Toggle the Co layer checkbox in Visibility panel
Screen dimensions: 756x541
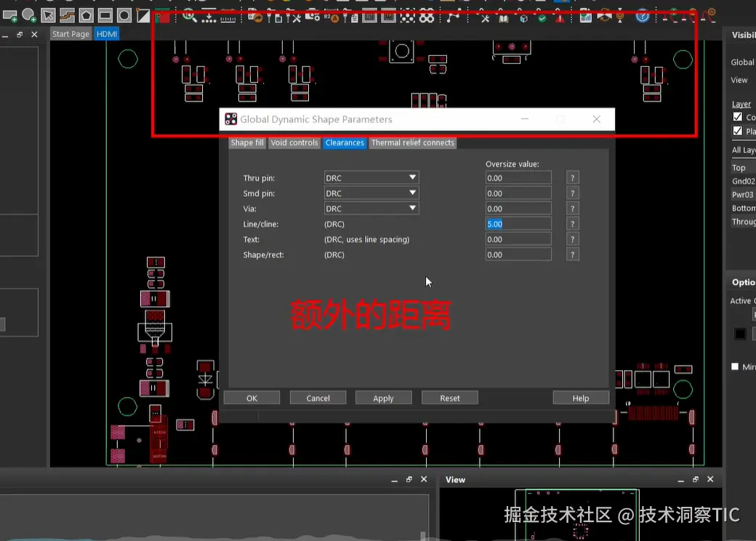[x=738, y=116]
